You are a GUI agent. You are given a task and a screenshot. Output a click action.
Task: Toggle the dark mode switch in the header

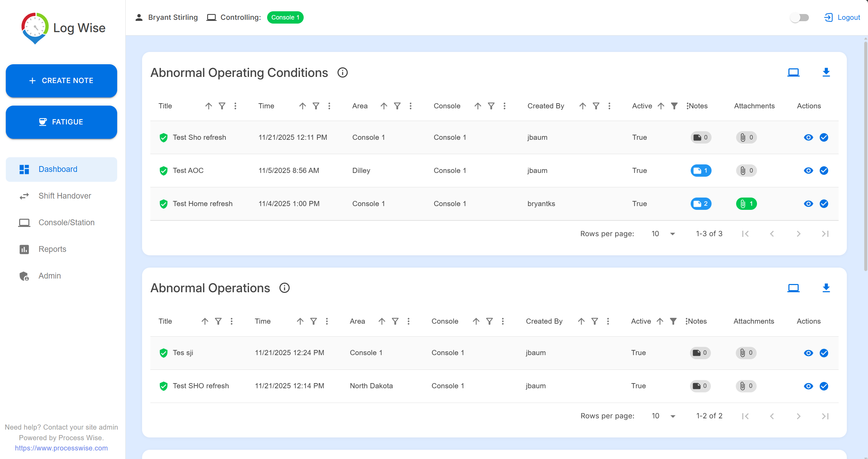click(x=799, y=17)
